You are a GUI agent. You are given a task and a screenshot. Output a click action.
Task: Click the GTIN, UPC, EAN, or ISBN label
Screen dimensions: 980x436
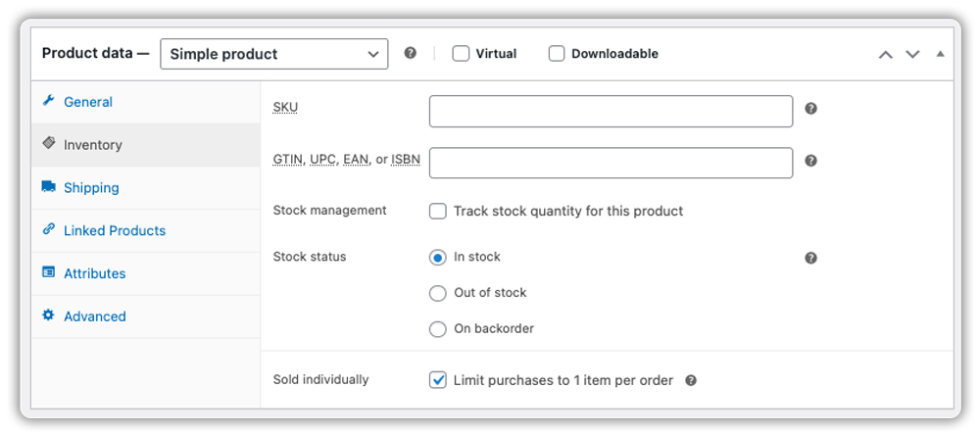click(347, 160)
